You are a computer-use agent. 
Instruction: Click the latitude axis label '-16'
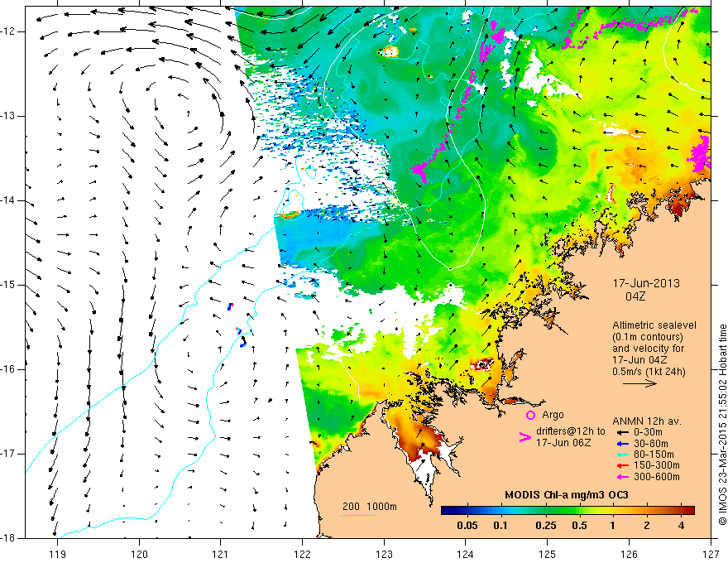pyautogui.click(x=9, y=370)
